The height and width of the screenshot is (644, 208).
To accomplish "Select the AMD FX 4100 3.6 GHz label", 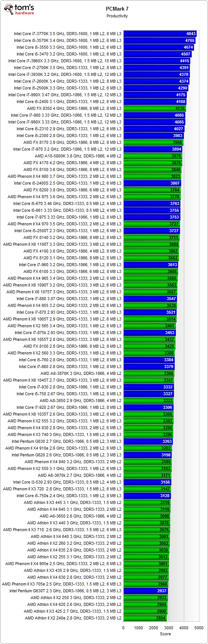I will tap(73, 251).
